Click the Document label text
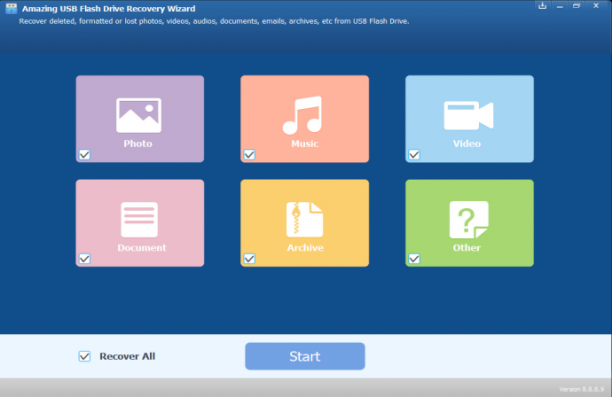This screenshot has height=397, width=612. pos(142,247)
